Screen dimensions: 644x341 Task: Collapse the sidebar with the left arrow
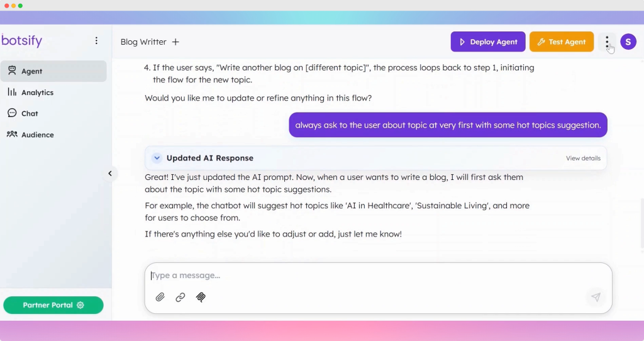110,174
